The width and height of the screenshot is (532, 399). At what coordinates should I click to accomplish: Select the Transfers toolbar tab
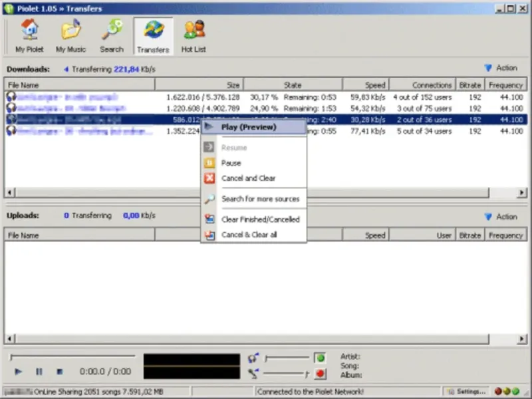tap(154, 37)
